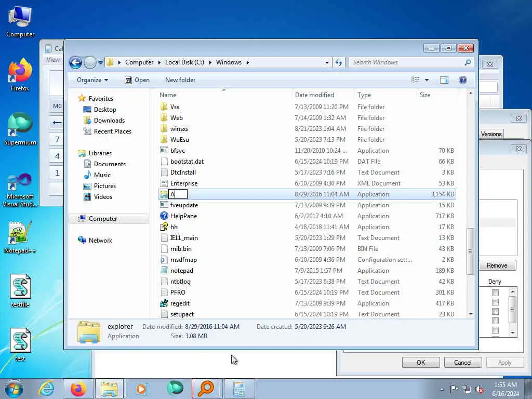Viewport: 532px width, 399px height.
Task: Open Notepad++ desktop shortcut
Action: 20,237
